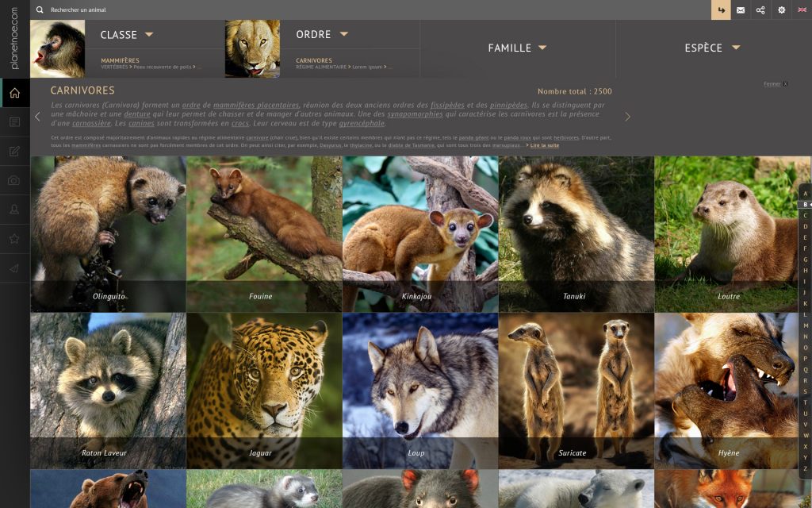Follow the 'mammifères placentaires' link

click(x=256, y=105)
